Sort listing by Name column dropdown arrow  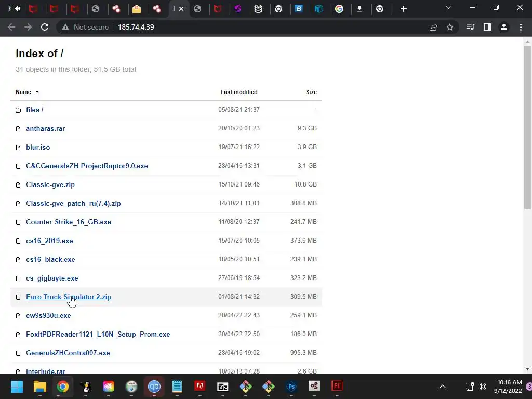[x=37, y=92]
